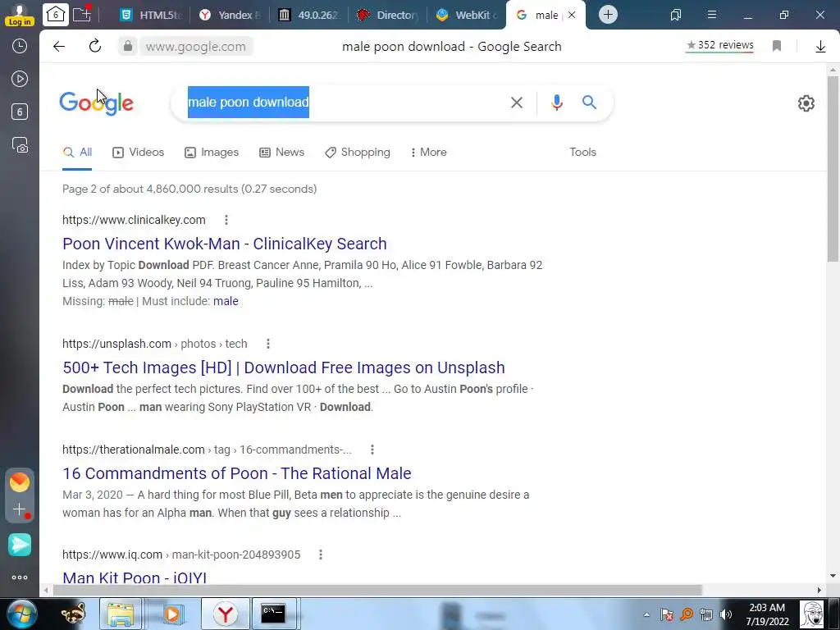Open the browser history clock icon
This screenshot has width=840, height=630.
coord(20,46)
